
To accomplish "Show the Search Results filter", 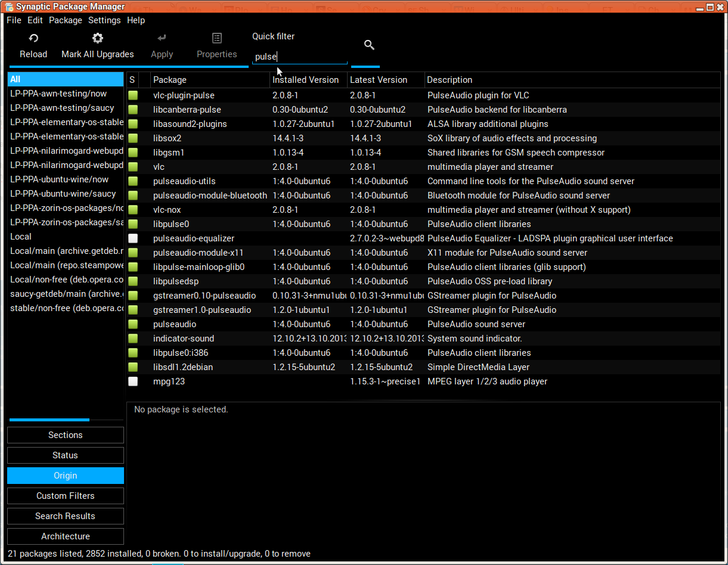I will click(66, 516).
